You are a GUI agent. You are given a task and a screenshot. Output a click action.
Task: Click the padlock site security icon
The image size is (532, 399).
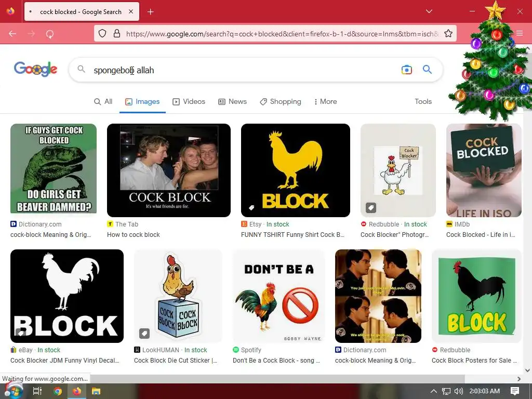[117, 33]
